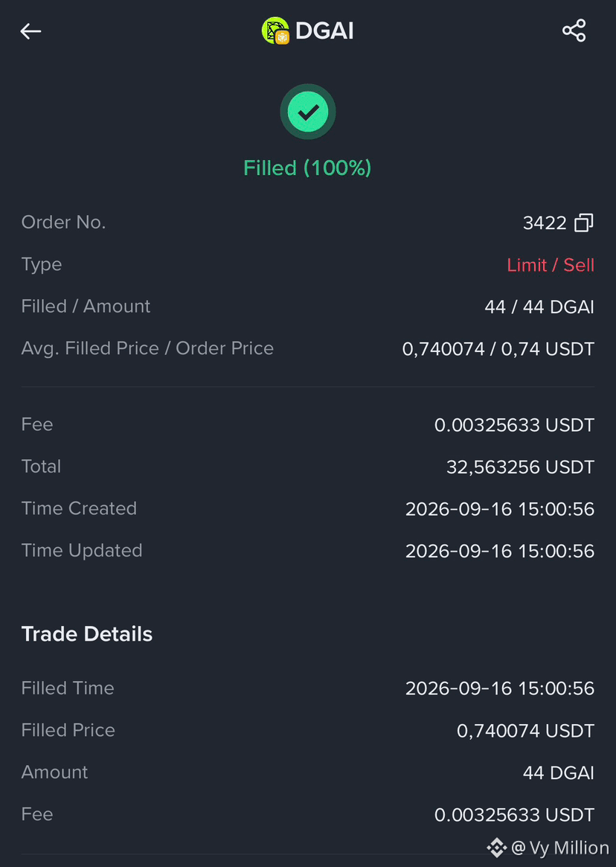Tap the 44 / 44 DGAI amount
This screenshot has width=616, height=867.
click(x=539, y=307)
